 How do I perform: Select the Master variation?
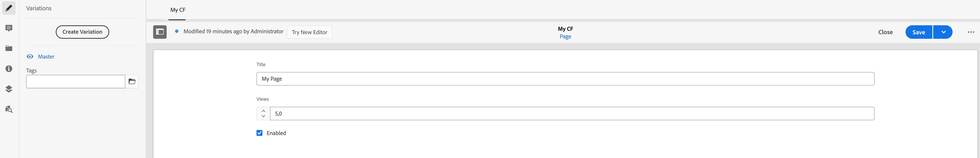coord(46,57)
